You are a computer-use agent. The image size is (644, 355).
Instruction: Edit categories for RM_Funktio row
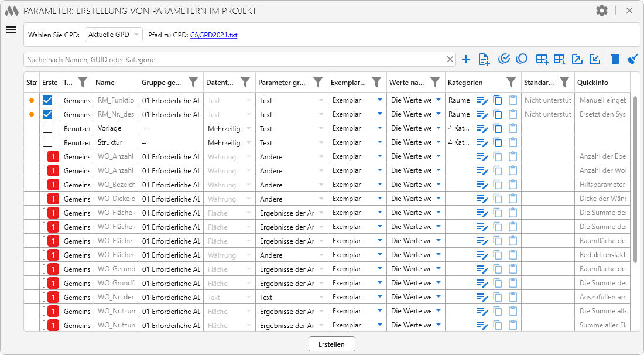click(x=482, y=100)
